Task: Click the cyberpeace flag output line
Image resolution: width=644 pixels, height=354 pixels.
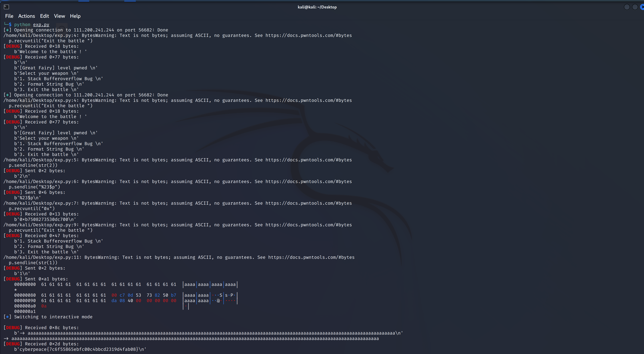Action: [80, 349]
